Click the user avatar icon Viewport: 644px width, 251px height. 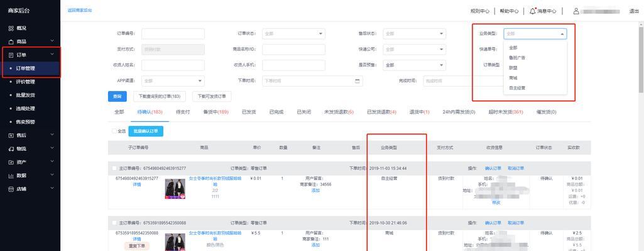click(576, 11)
